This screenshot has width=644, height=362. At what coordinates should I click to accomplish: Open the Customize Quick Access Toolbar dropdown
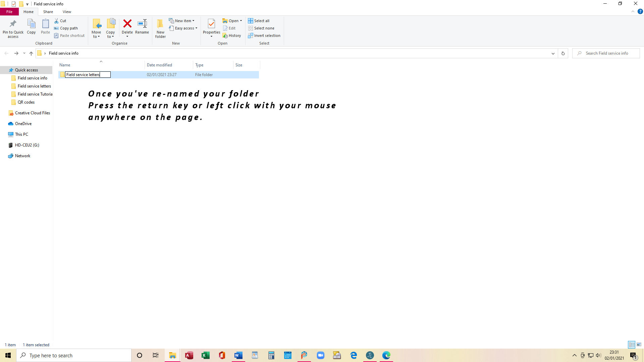pos(27,4)
